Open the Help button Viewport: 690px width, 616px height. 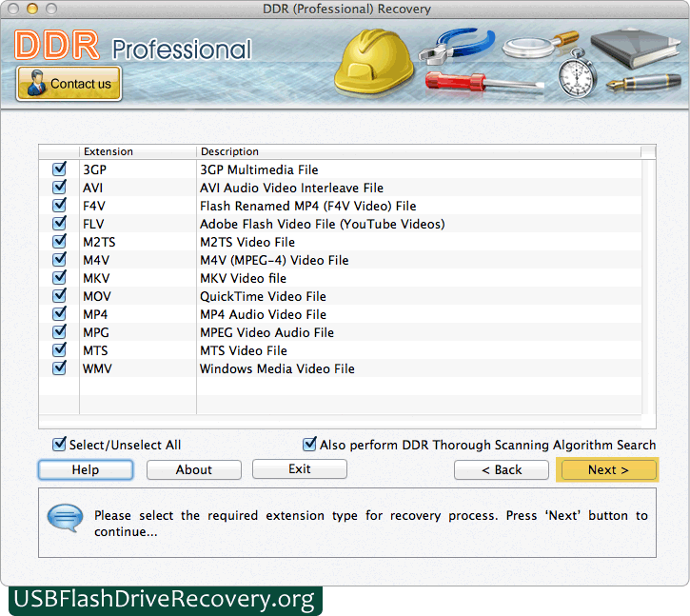(x=86, y=469)
